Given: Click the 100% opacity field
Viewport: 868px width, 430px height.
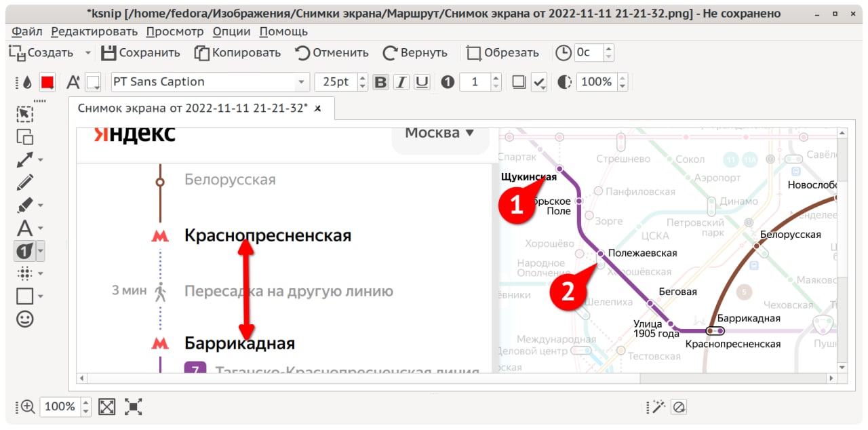Looking at the screenshot, I should click(x=597, y=82).
